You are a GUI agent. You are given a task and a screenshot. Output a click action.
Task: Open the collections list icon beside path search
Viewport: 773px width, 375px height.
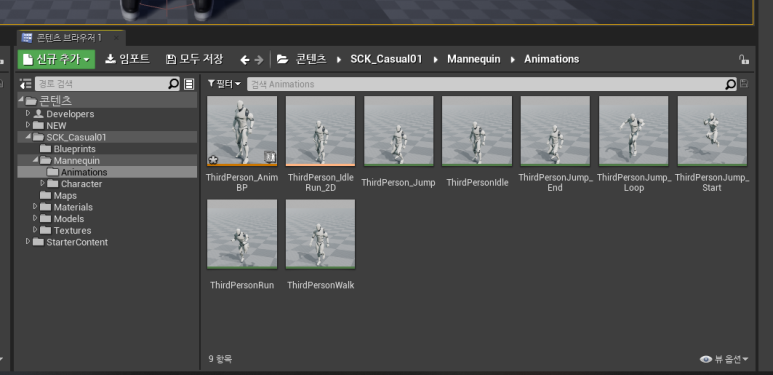(189, 84)
